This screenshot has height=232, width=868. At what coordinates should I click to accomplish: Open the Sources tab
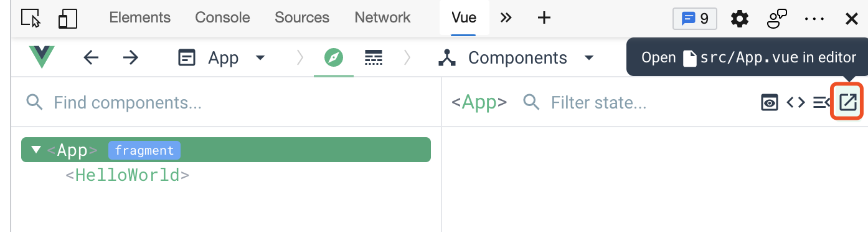click(302, 17)
